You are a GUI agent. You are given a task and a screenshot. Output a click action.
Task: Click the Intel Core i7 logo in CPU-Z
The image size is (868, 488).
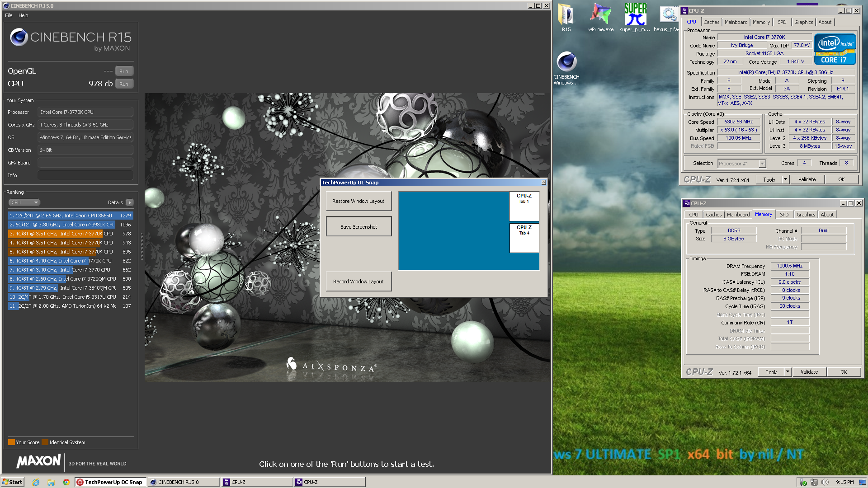pos(835,49)
